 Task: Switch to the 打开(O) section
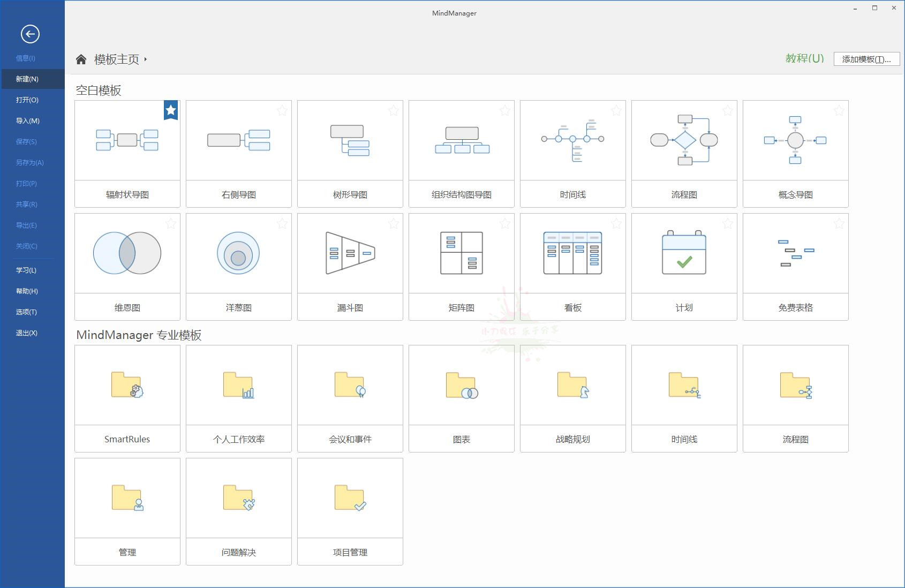point(27,100)
